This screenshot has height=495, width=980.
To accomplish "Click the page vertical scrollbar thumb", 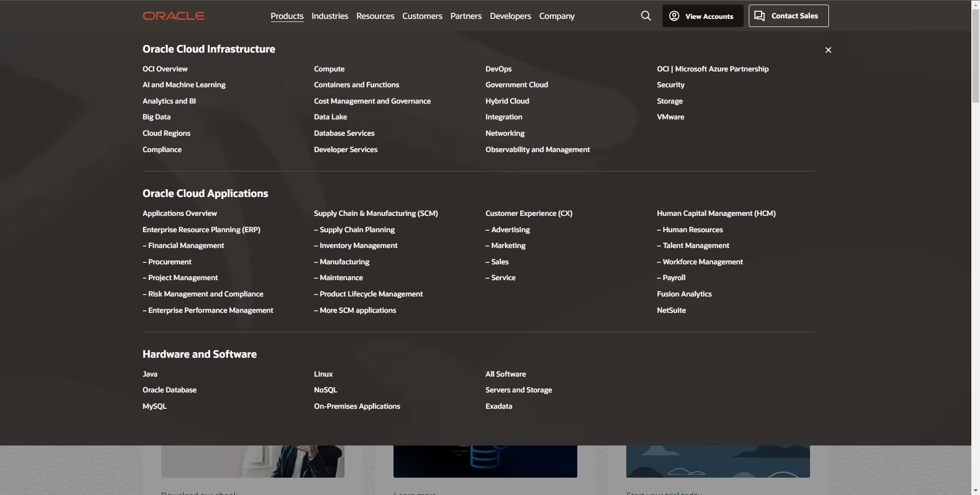I will [x=975, y=56].
